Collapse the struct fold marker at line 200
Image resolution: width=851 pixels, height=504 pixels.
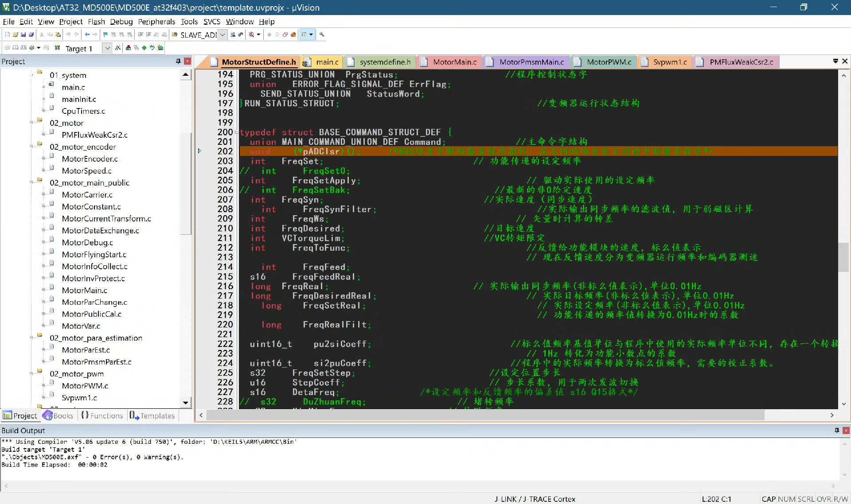(x=237, y=132)
